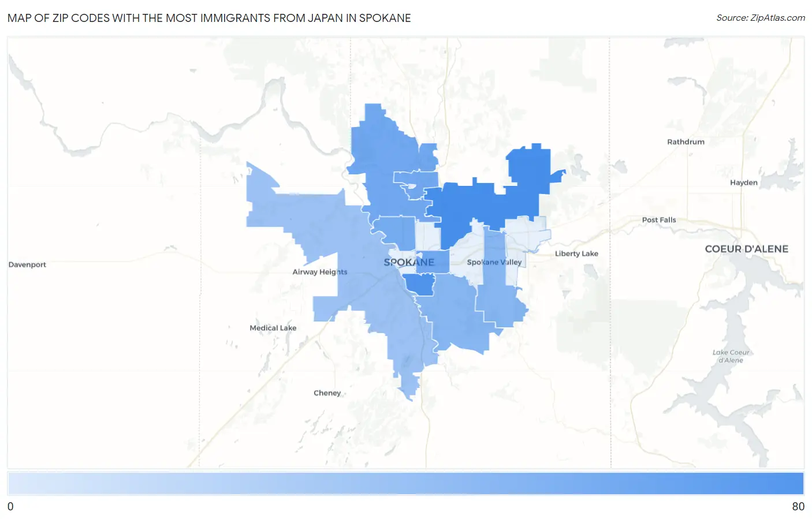Click the COEUR D'ALENE city label
Viewport: 812px width, 519px height.
click(x=746, y=249)
